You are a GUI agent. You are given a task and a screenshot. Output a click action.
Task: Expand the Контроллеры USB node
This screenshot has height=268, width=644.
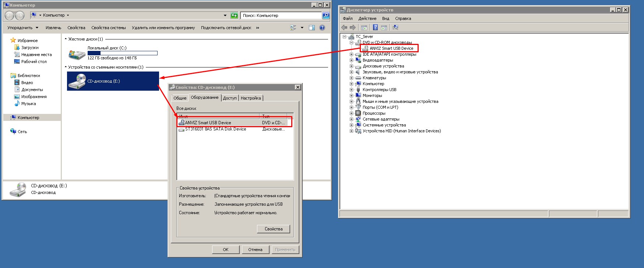point(351,90)
